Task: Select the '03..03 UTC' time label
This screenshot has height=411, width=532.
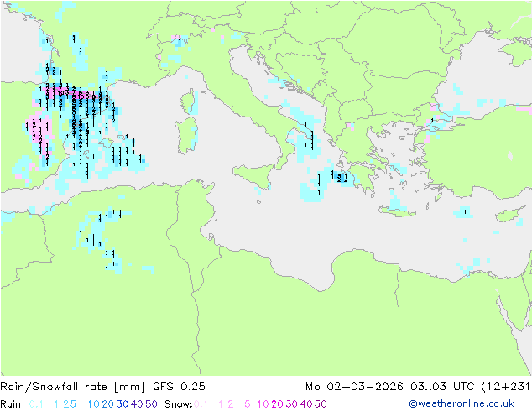Action: point(442,387)
